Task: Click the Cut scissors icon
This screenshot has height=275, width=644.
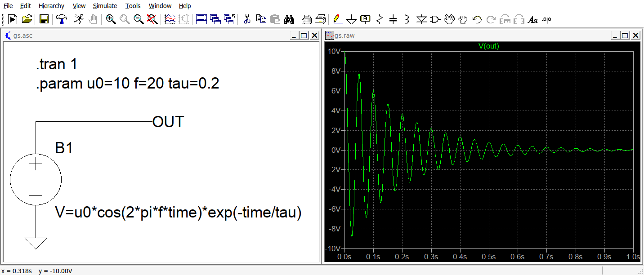Action: pos(247,19)
